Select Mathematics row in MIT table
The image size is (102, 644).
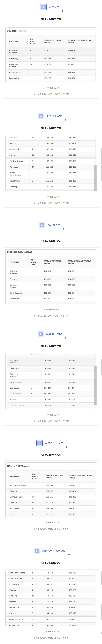pyautogui.click(x=51, y=394)
